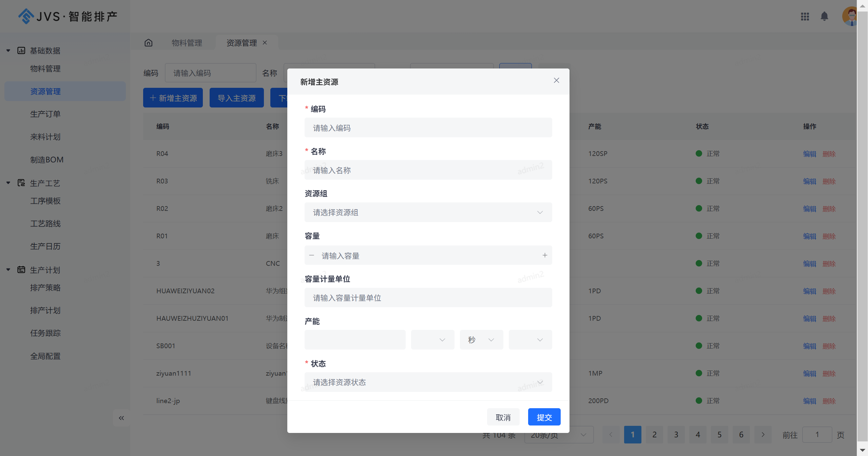
Task: Collapse the 基础数据 sidebar group
Action: pyautogui.click(x=8, y=51)
